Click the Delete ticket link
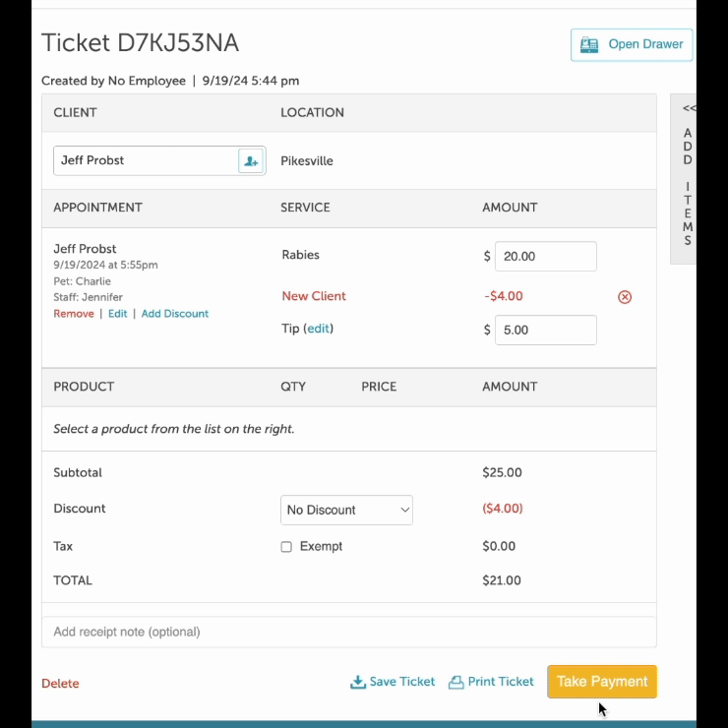This screenshot has height=728, width=728. 60,684
